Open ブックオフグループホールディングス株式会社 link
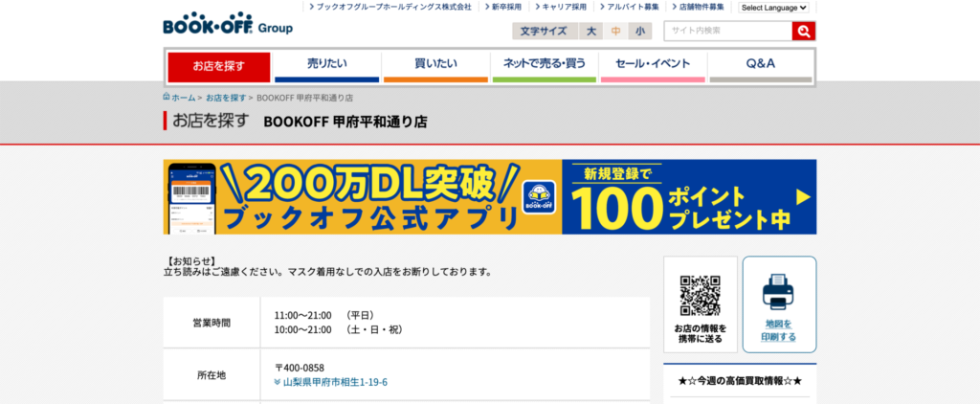The height and width of the screenshot is (404, 980). pyautogui.click(x=393, y=7)
